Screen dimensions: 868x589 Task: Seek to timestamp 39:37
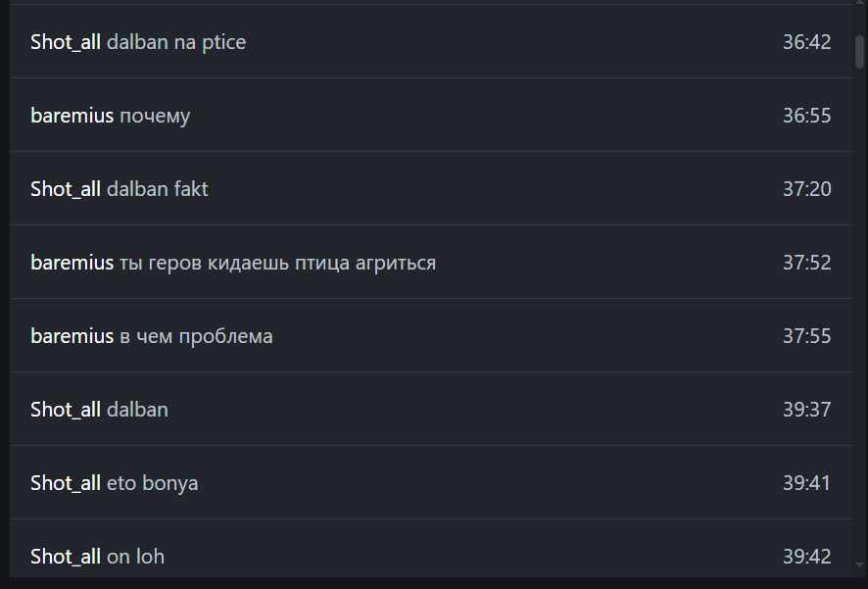click(806, 410)
